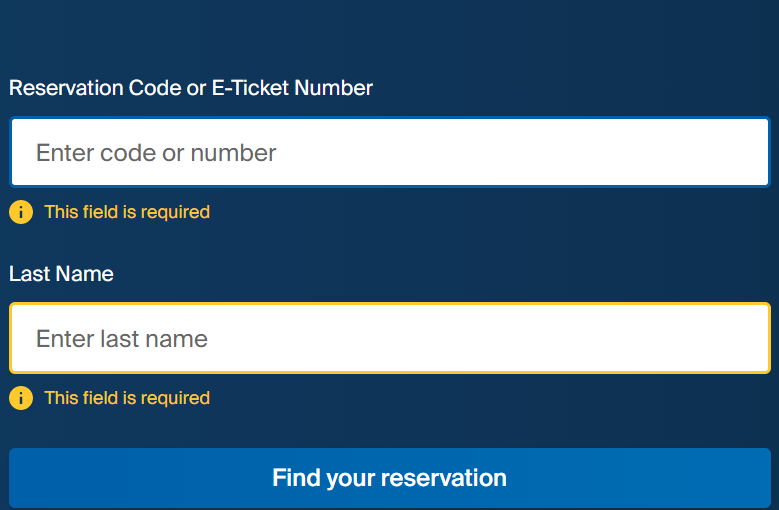Viewport: 779px width, 510px height.
Task: Click the word 'required' in the second error message
Action: (175, 399)
